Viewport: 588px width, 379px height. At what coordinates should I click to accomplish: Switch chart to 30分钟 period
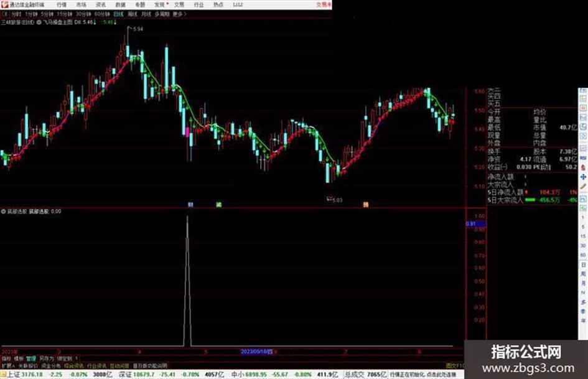tap(83, 14)
